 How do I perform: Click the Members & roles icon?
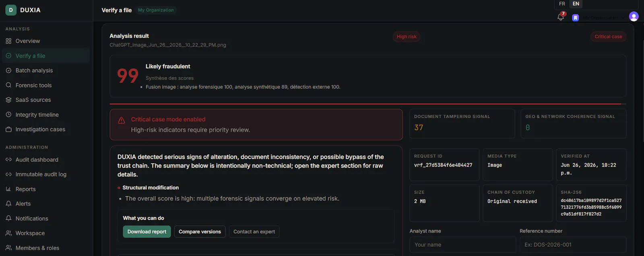point(8,248)
